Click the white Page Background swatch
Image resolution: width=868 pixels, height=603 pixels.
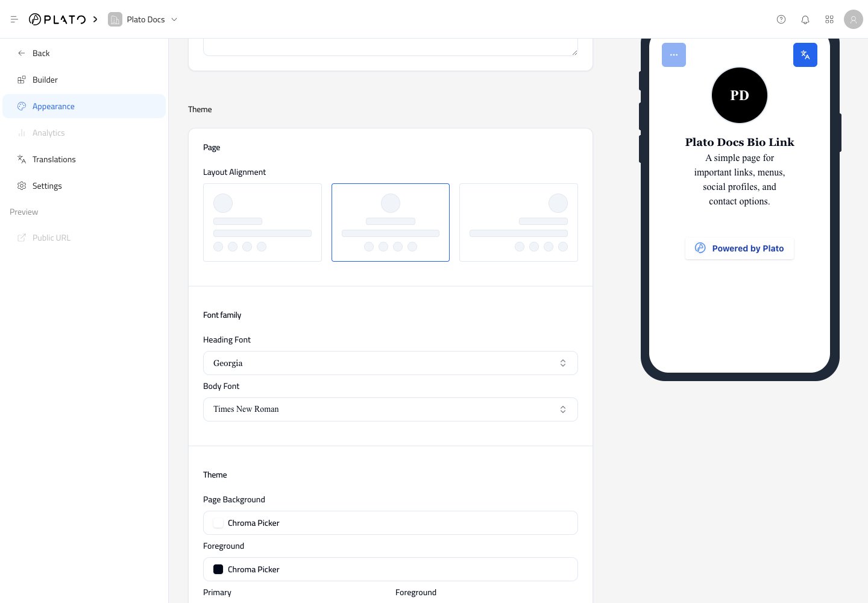[218, 523]
